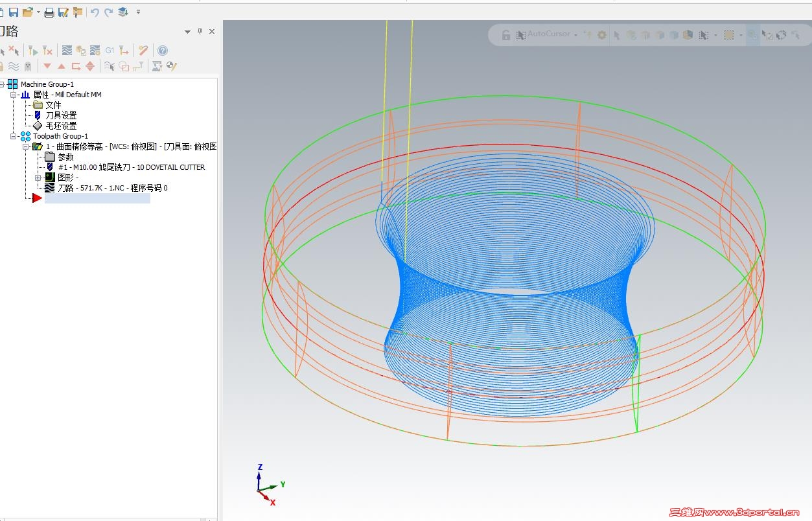Click the layers download icon in quick access toolbar
The width and height of the screenshot is (812, 521).
(123, 12)
